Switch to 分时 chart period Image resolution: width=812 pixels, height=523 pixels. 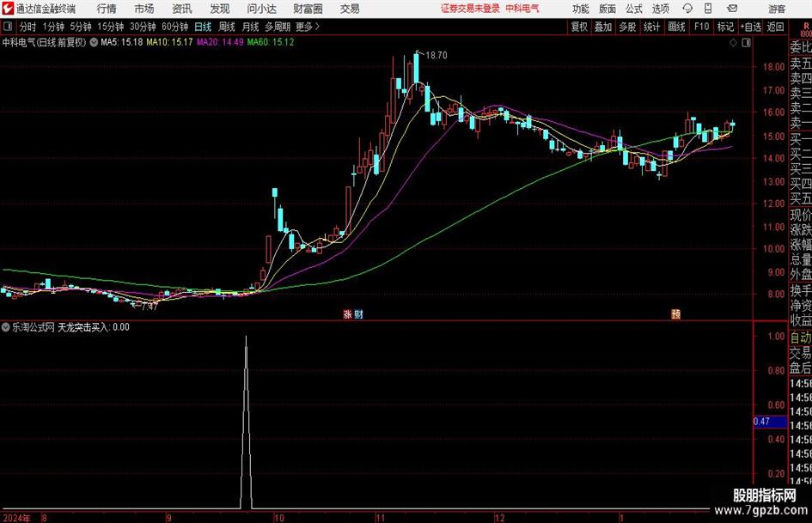coord(27,27)
